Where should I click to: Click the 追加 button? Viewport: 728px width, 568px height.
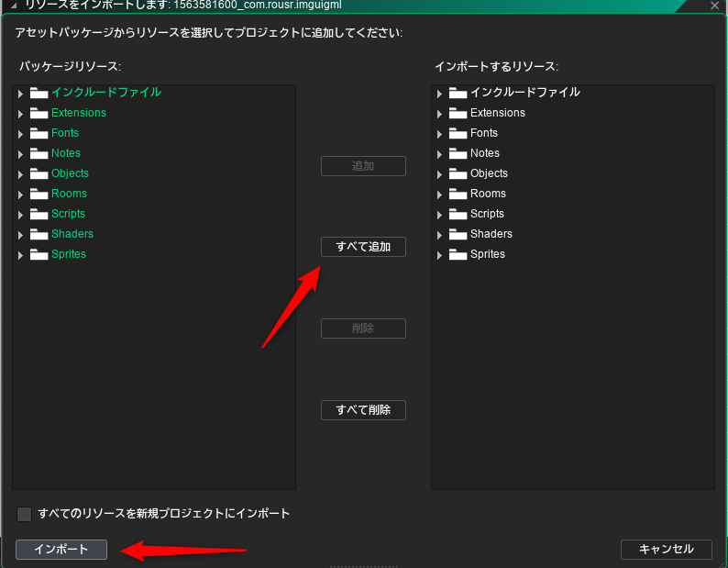click(x=363, y=166)
